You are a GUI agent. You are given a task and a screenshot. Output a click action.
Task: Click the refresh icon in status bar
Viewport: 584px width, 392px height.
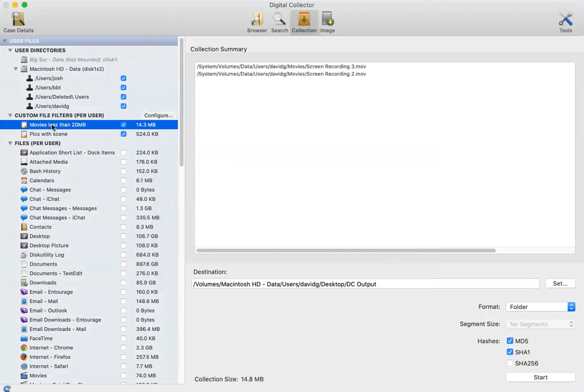(x=7, y=388)
